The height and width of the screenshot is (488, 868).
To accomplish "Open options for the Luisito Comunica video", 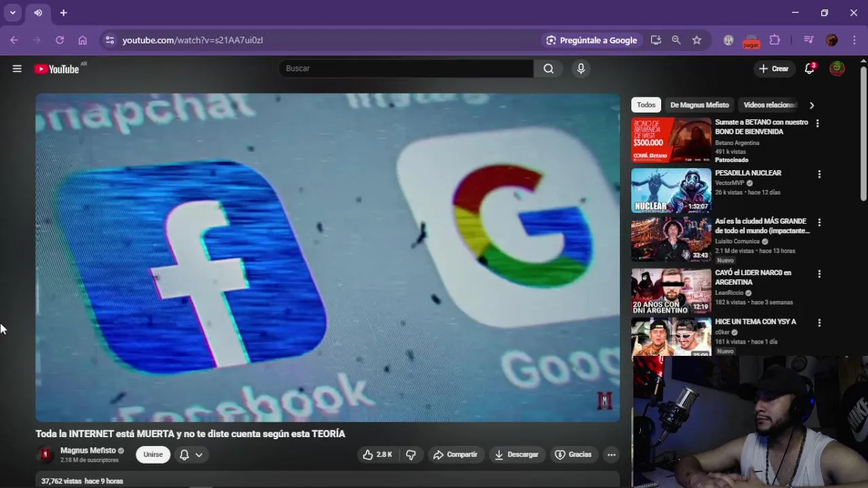I will pyautogui.click(x=819, y=222).
